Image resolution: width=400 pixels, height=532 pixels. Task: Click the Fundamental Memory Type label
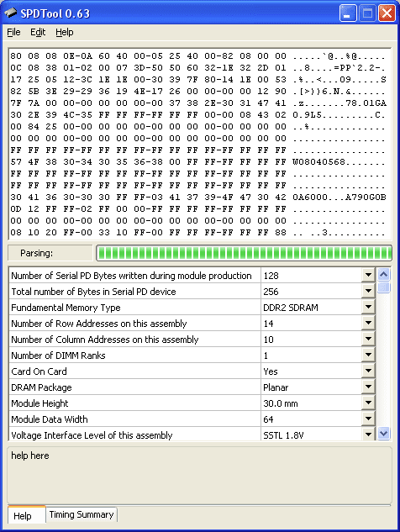pyautogui.click(x=66, y=308)
